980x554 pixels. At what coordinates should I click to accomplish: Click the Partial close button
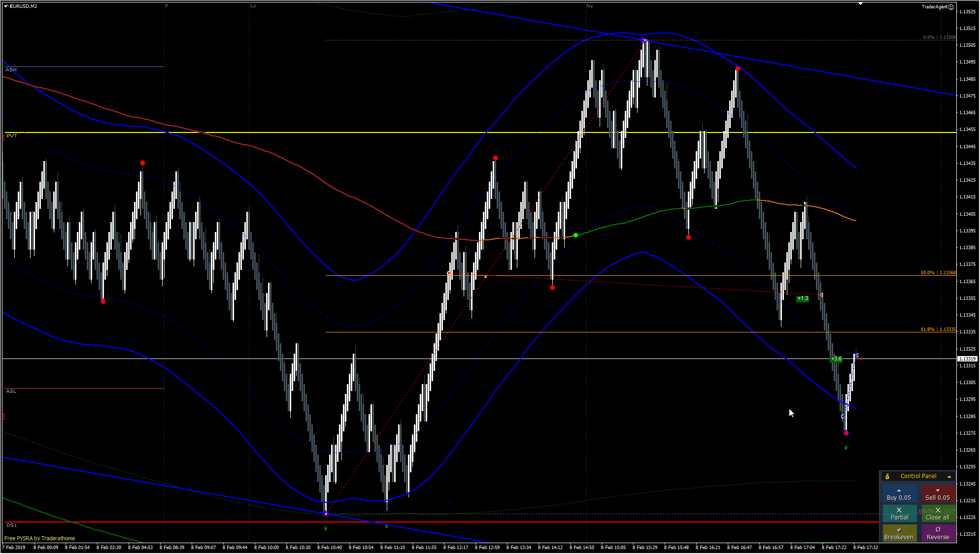point(899,514)
